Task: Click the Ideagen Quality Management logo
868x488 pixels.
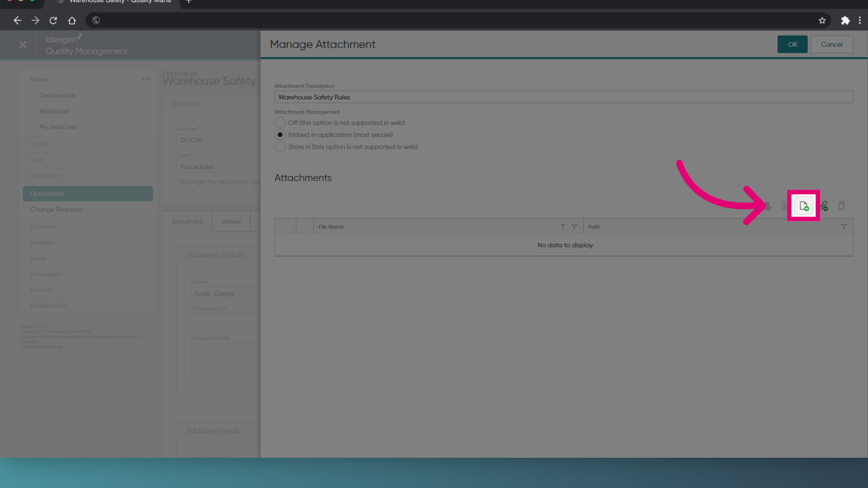Action: pos(86,45)
